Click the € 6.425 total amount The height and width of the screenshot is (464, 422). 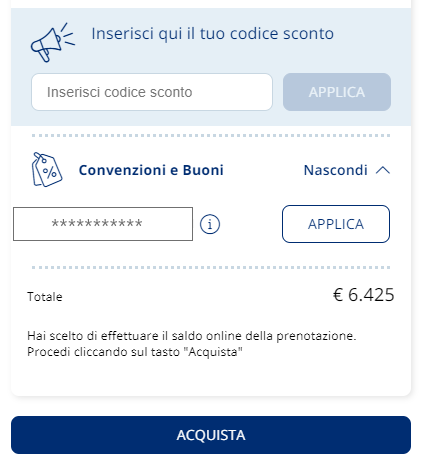pos(363,295)
